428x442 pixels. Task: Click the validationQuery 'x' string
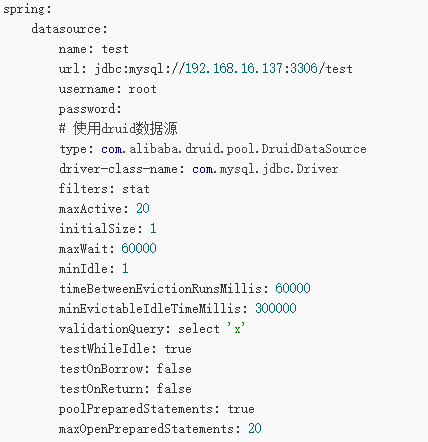[236, 329]
